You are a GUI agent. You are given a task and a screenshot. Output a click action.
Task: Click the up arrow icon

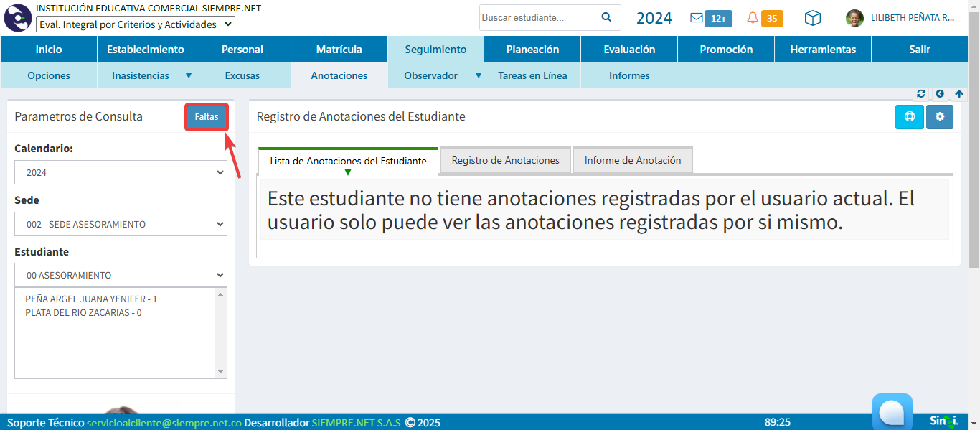(958, 94)
